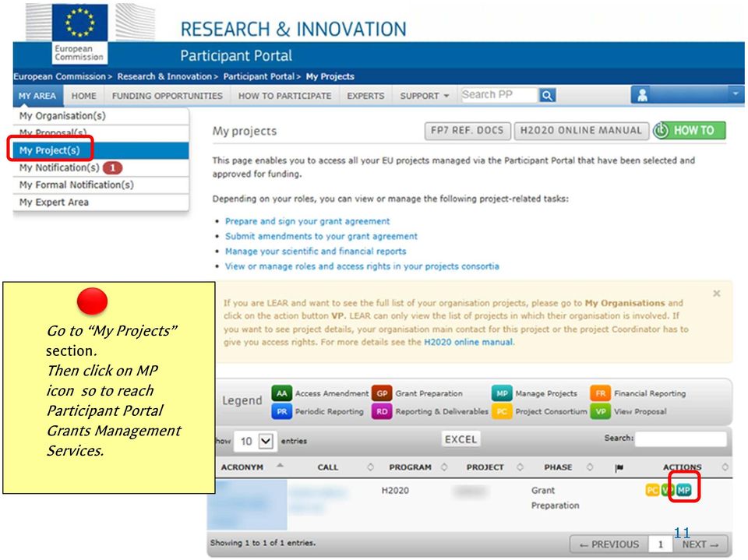This screenshot has width=748, height=560.
Task: Select My Project(s) menu entry
Action: click(101, 150)
